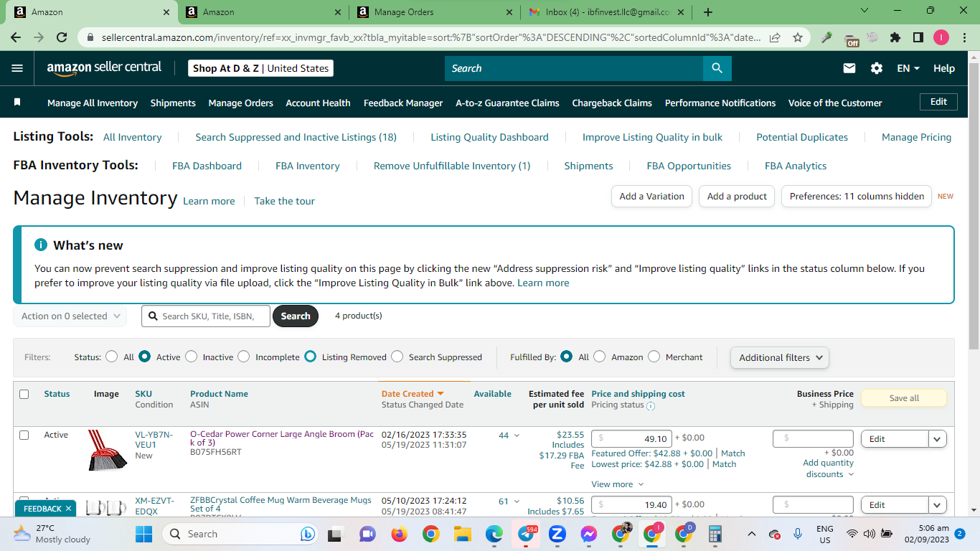Open Edit dropdown arrow for O-Cedar broom

pyautogui.click(x=938, y=438)
